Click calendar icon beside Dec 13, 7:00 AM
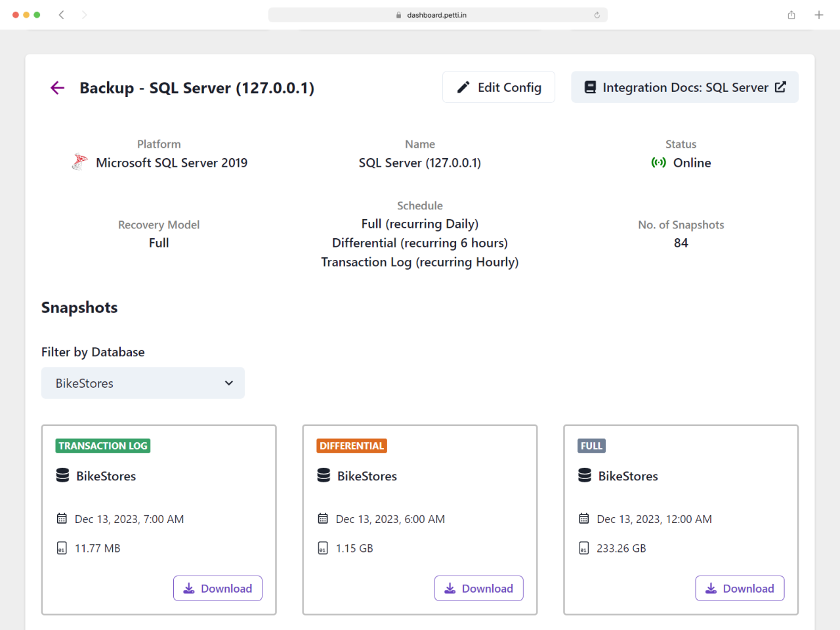This screenshot has width=840, height=630. pos(62,518)
